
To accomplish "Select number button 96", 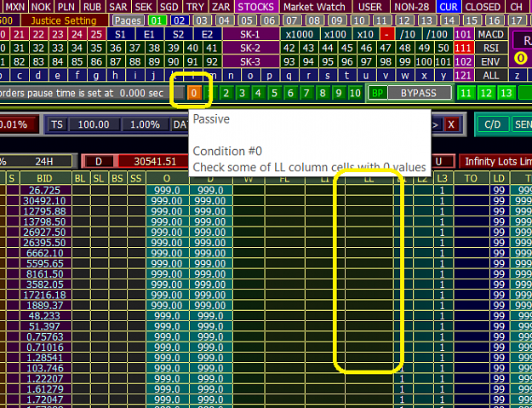I will [x=347, y=61].
